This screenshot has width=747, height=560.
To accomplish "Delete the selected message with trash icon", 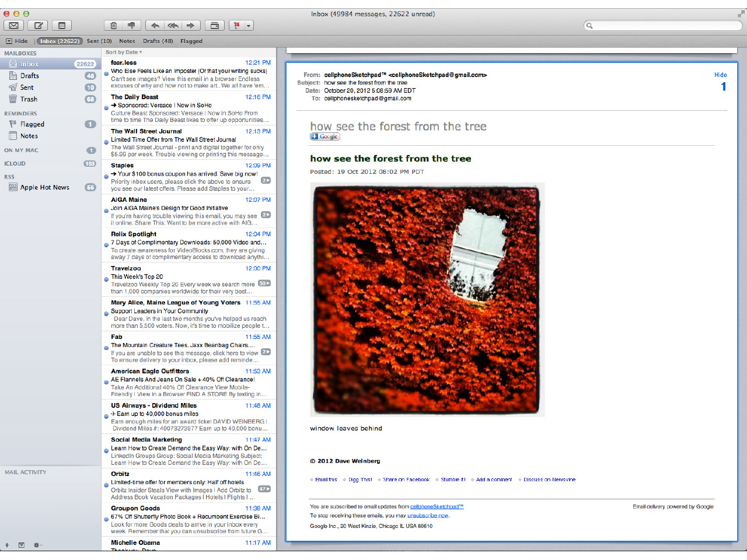I will click(x=114, y=25).
